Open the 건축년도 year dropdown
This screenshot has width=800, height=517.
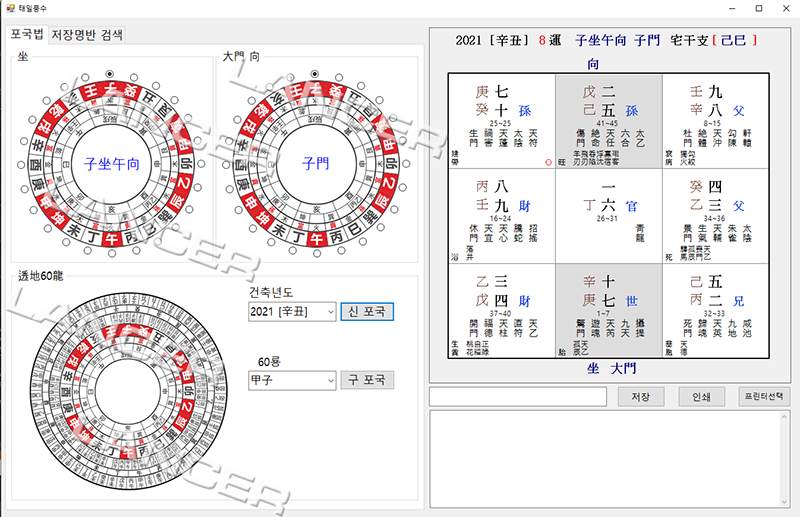292,311
